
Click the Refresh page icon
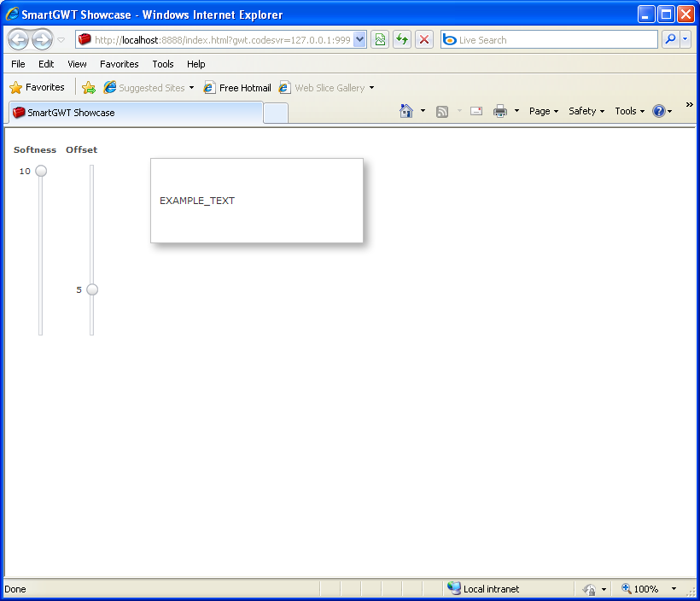point(402,40)
